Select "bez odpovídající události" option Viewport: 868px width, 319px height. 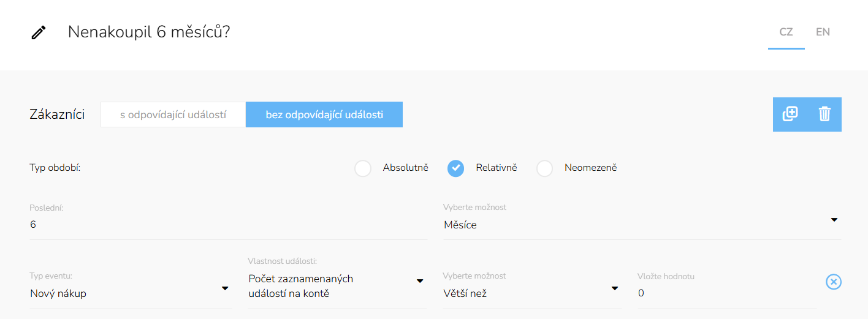point(324,114)
